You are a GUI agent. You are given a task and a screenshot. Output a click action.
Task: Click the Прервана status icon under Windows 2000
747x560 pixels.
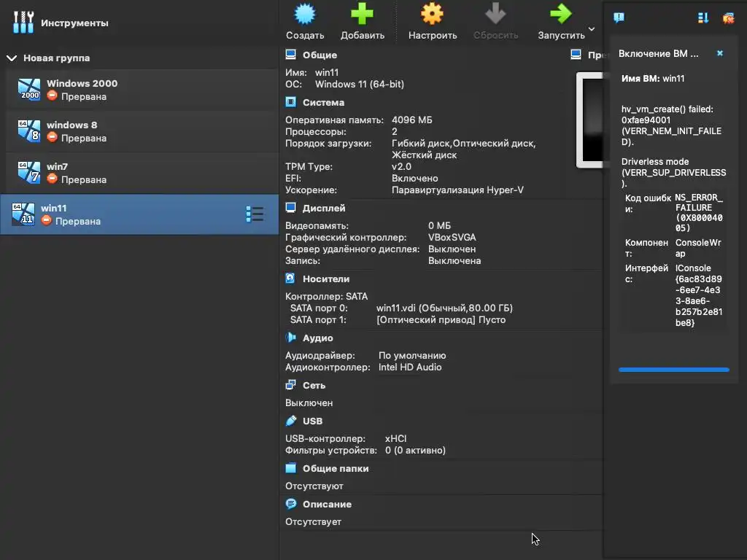(53, 96)
